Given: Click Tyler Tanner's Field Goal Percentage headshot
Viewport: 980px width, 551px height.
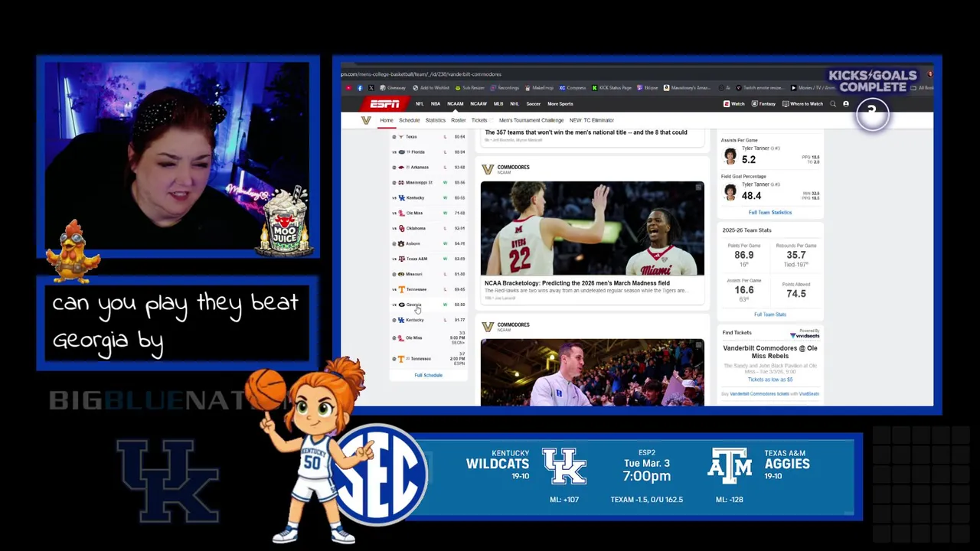Looking at the screenshot, I should tap(730, 193).
